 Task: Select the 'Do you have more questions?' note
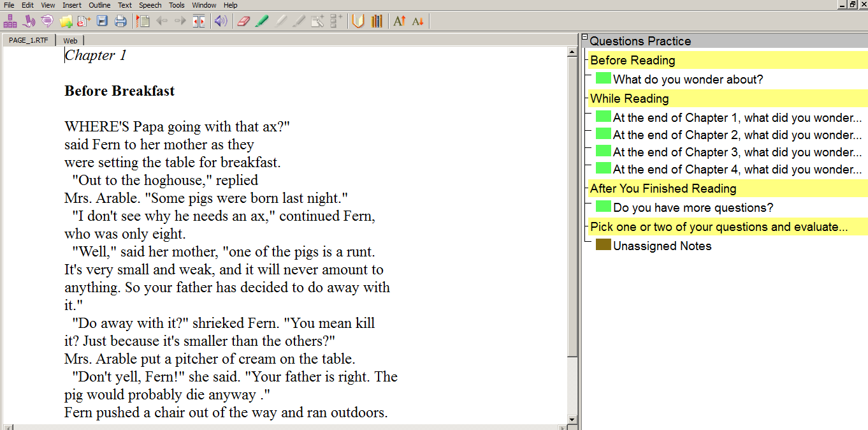(693, 208)
